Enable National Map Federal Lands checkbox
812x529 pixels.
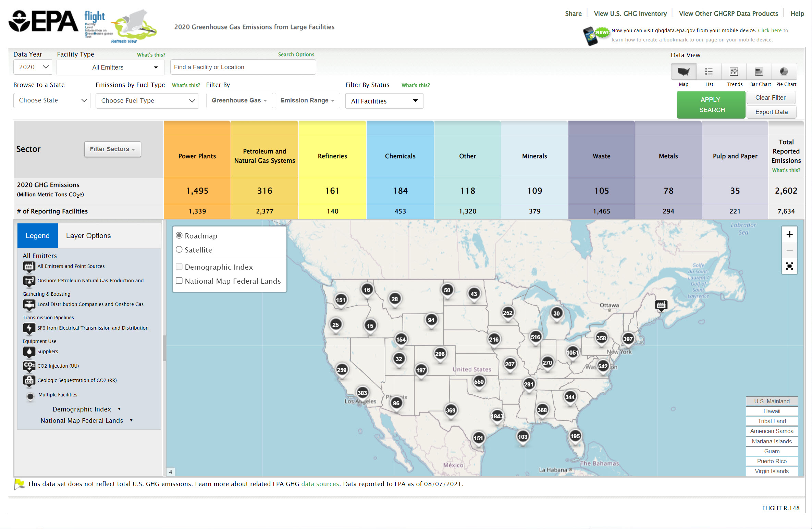coord(179,281)
